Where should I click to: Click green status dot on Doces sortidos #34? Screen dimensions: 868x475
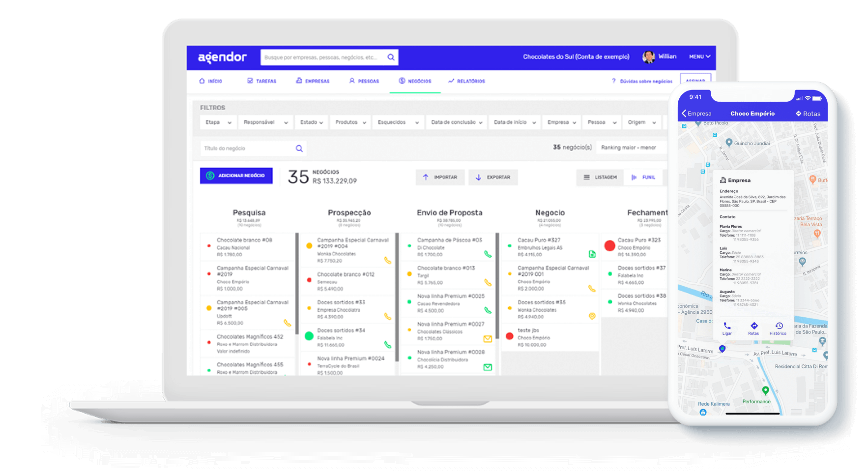coord(309,336)
